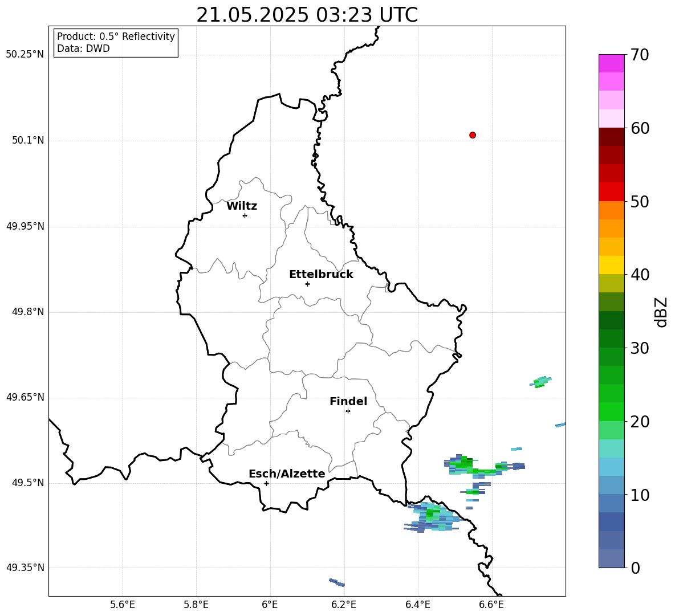Click the Esch/Alzette station label

287,474
